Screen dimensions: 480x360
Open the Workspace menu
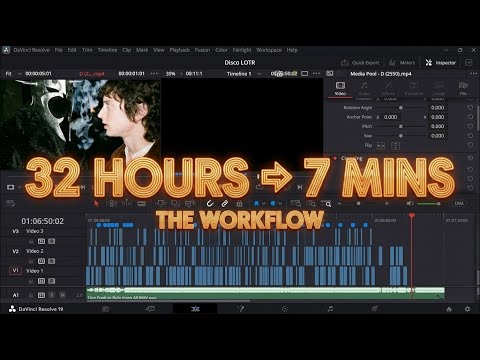point(269,50)
